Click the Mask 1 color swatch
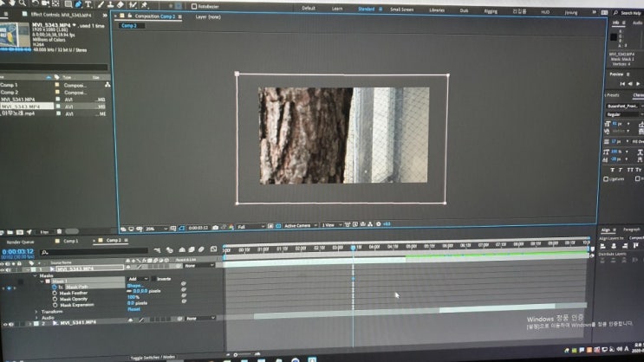This screenshot has height=362, width=644. click(48, 281)
